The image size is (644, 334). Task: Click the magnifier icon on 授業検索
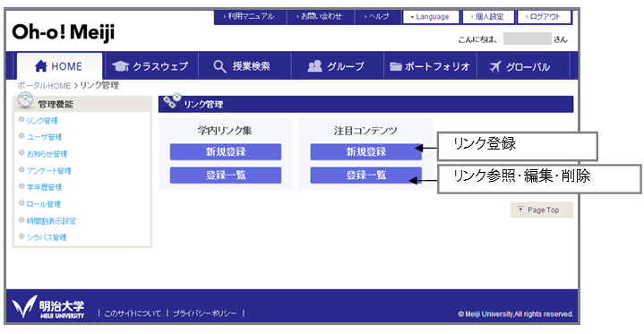click(219, 66)
